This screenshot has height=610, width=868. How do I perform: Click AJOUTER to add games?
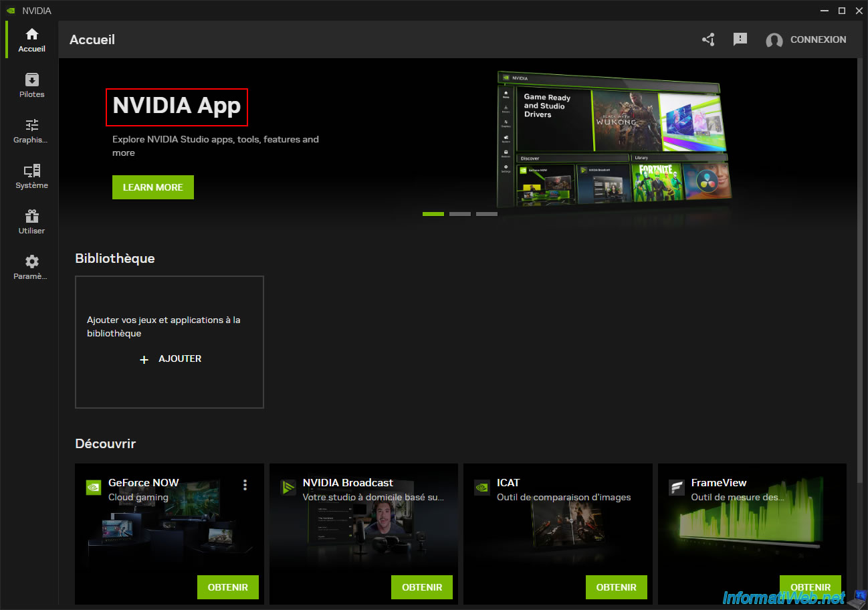180,359
